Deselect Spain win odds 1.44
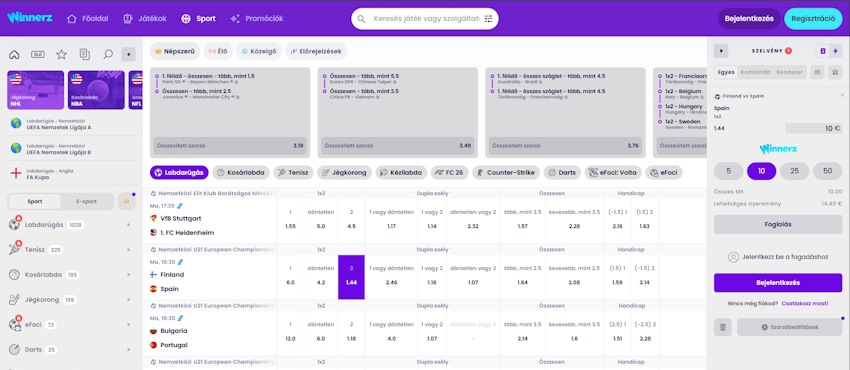The height and width of the screenshot is (370, 850). (x=351, y=277)
